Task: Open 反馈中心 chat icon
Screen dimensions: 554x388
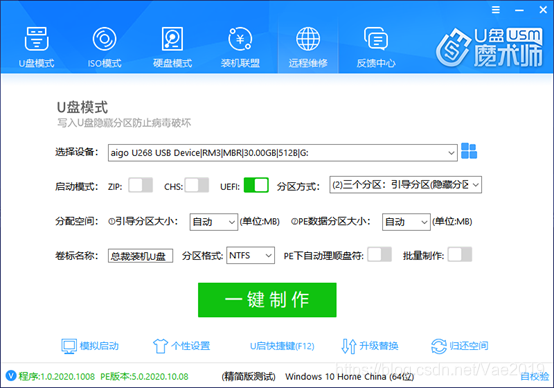Action: 376,39
